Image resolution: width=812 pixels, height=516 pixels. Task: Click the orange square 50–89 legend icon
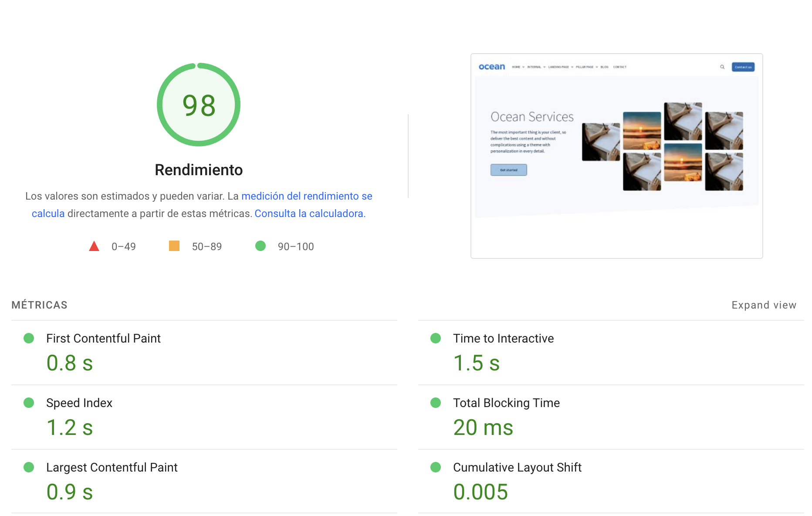click(x=174, y=246)
